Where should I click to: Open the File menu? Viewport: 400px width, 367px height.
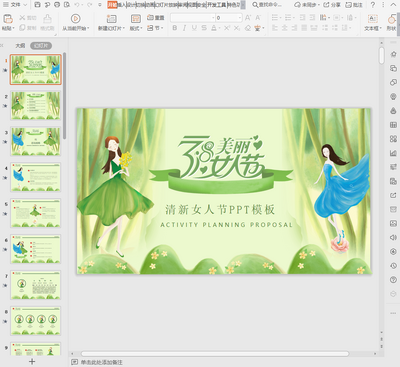click(15, 5)
